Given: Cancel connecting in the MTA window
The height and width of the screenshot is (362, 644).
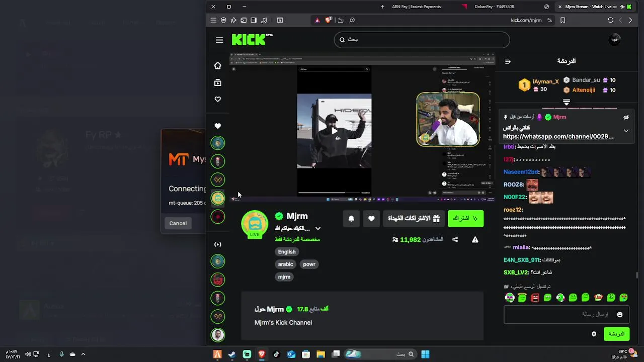Looking at the screenshot, I should coord(178,223).
